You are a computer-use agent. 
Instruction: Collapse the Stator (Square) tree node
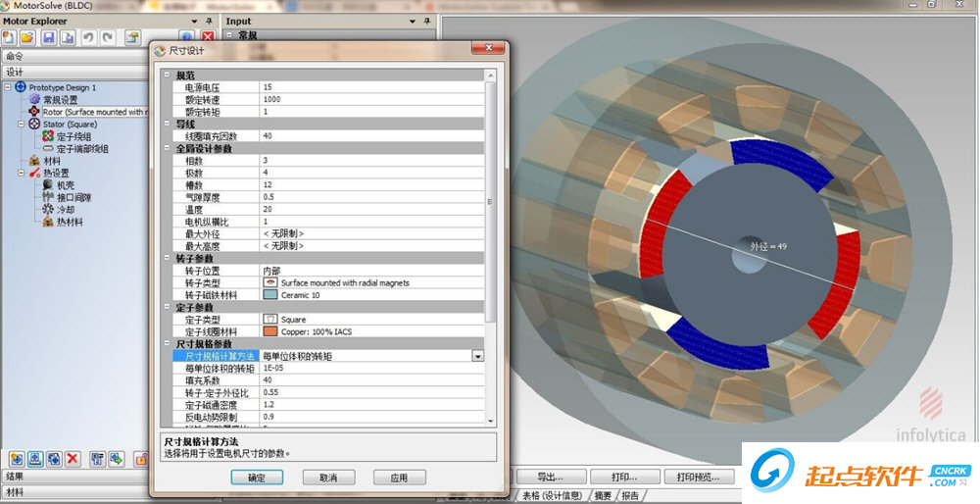[x=21, y=125]
